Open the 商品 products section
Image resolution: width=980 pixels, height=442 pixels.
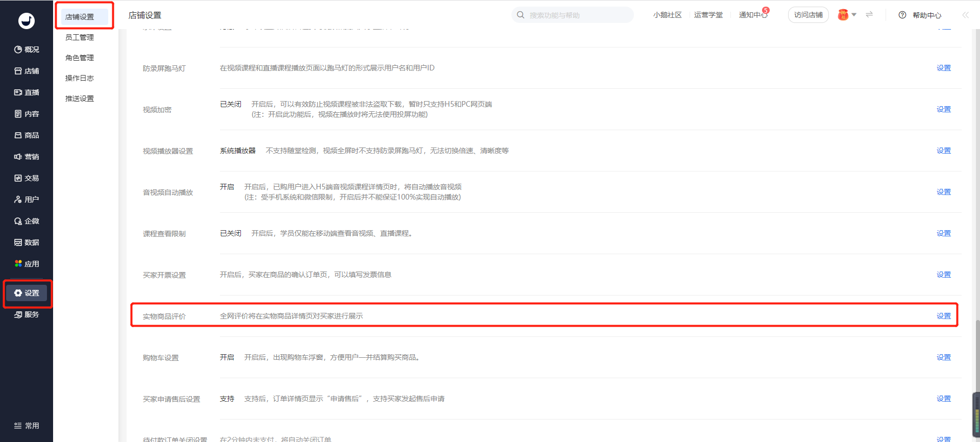tap(27, 135)
